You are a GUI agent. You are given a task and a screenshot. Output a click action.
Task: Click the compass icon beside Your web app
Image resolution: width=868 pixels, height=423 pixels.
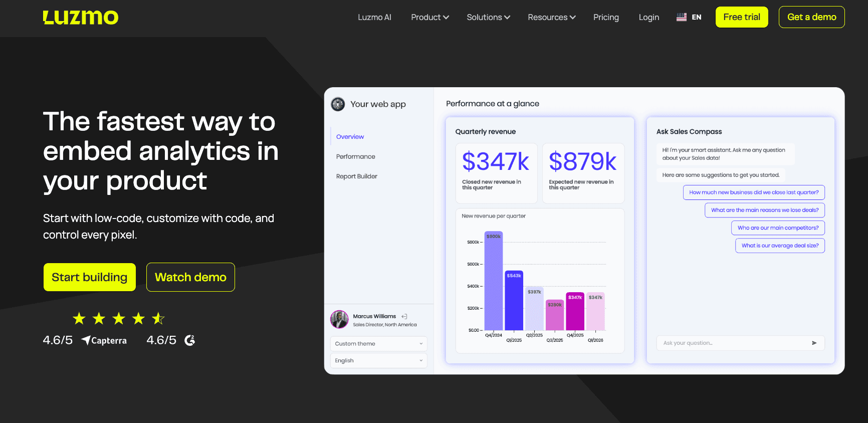(338, 104)
